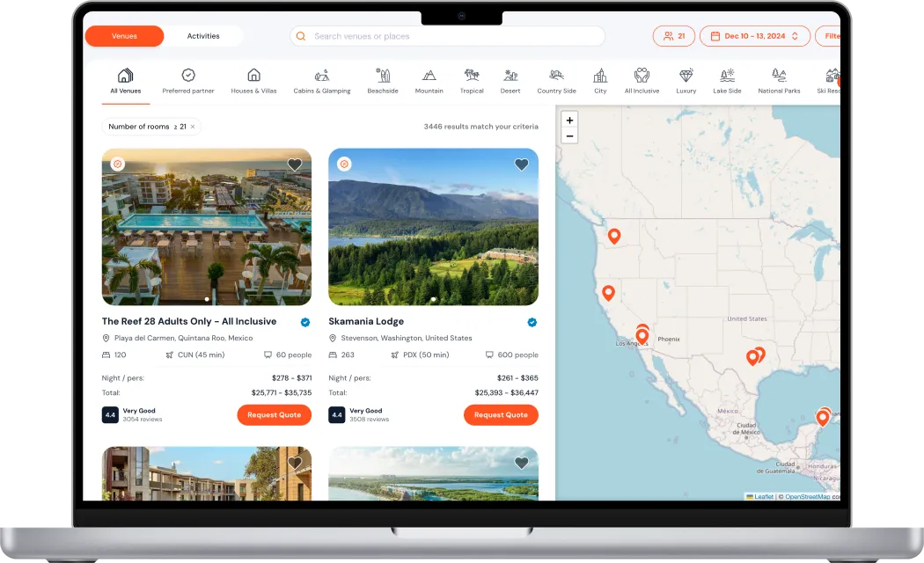Open the Dec 10 - 13, 2024 date picker
924x563 pixels.
(754, 36)
